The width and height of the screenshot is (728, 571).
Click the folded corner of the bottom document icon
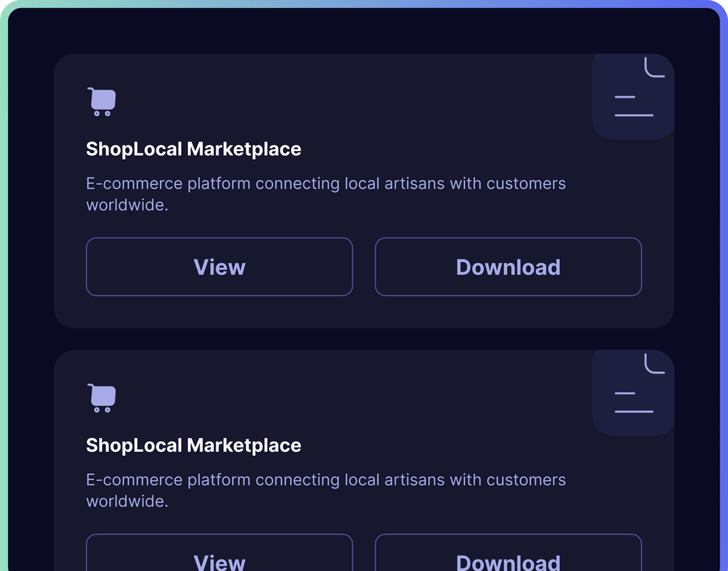click(x=655, y=364)
